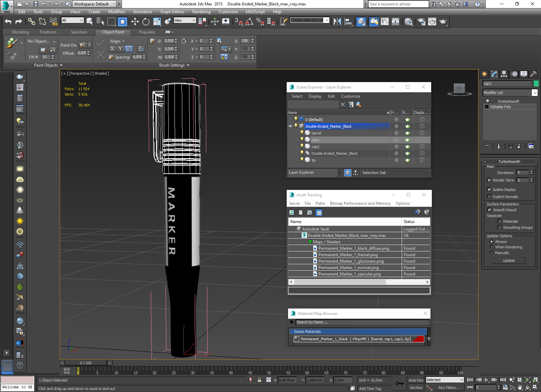Toggle the Selection Lock padlock icon
Viewport: 541px width, 392px height.
259,380
